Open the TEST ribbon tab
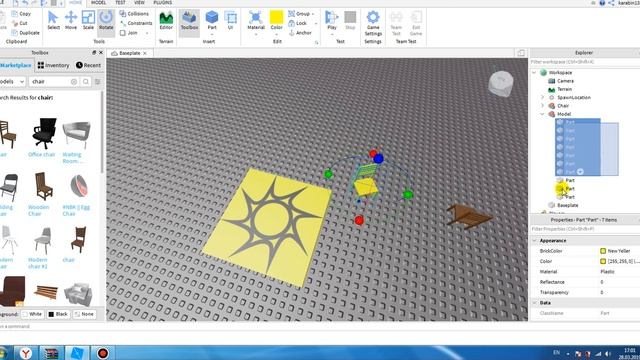The image size is (640, 360). pos(120,2)
